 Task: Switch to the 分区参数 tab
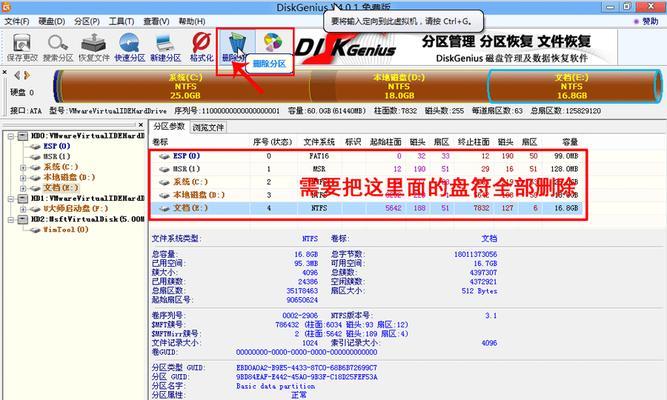point(169,126)
